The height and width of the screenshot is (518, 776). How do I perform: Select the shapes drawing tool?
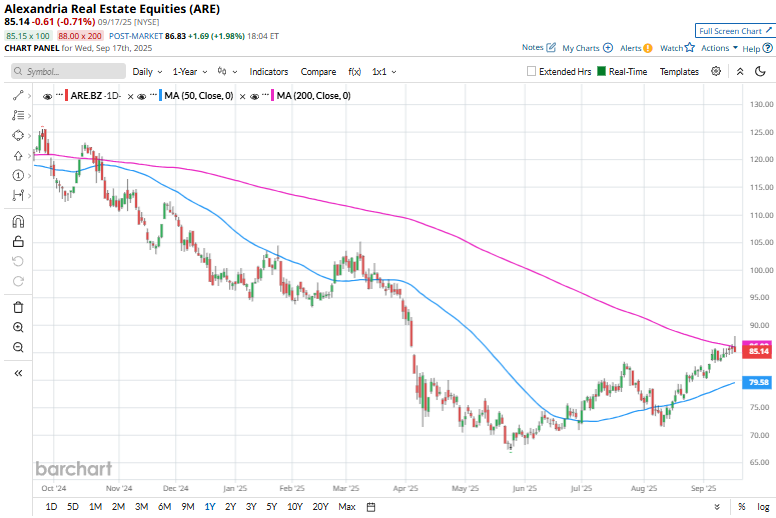[18, 136]
